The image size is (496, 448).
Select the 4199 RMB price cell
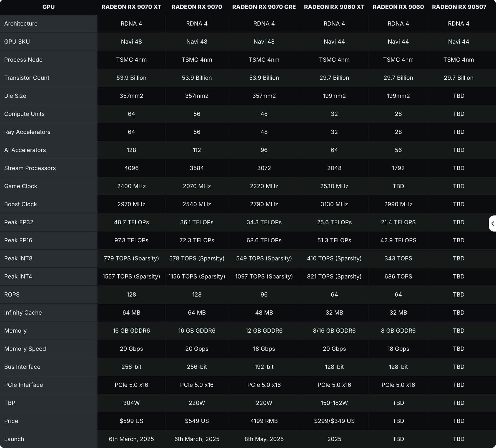tap(264, 421)
